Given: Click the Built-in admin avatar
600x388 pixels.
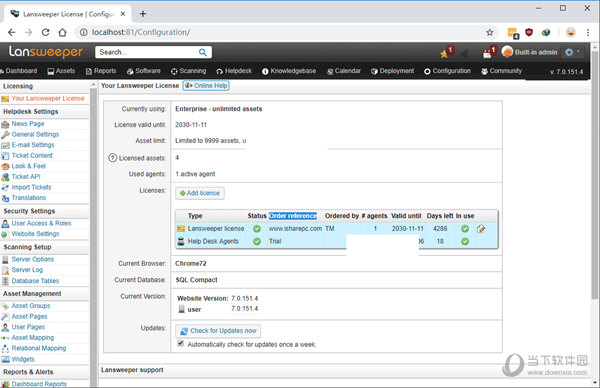Looking at the screenshot, I should click(507, 52).
